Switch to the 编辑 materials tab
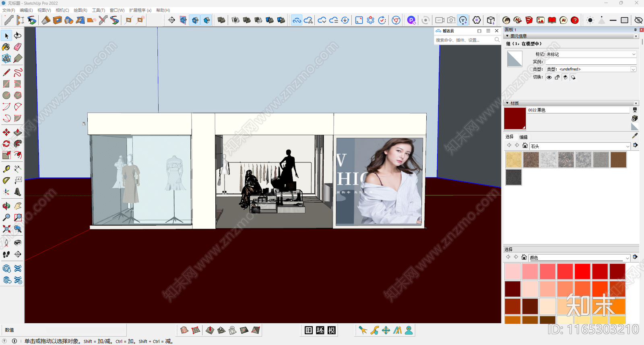644x345 pixels. [523, 137]
